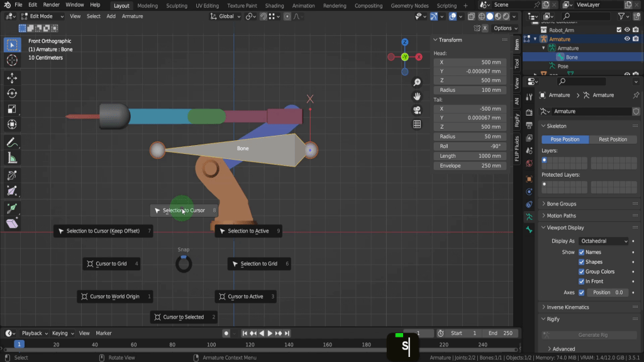Hide the Armature in the outliner
Viewport: 644px width, 362px height.
pos(627,39)
